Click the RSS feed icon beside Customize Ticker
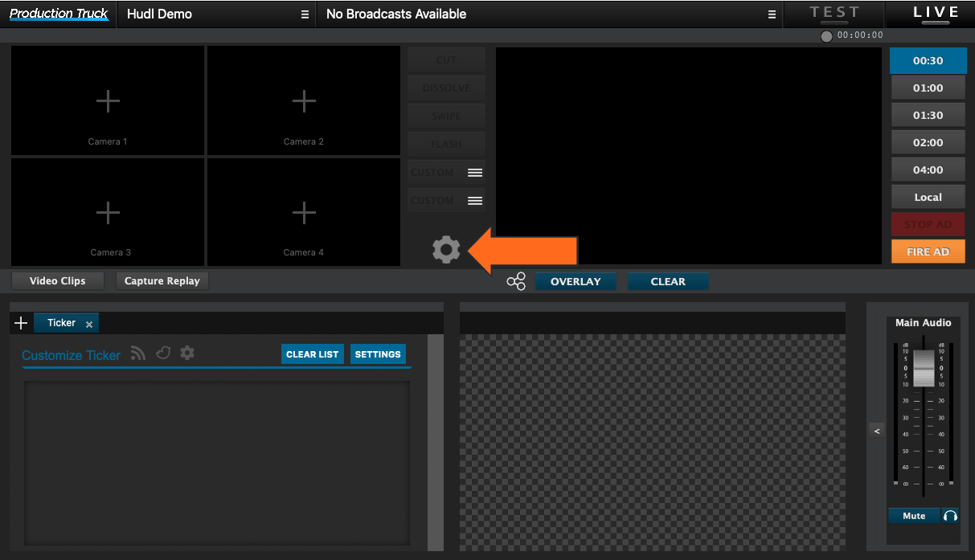 click(137, 353)
